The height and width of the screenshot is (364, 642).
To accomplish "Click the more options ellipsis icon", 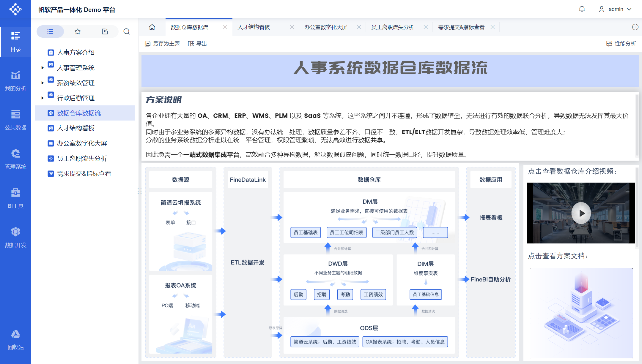I will click(x=635, y=27).
